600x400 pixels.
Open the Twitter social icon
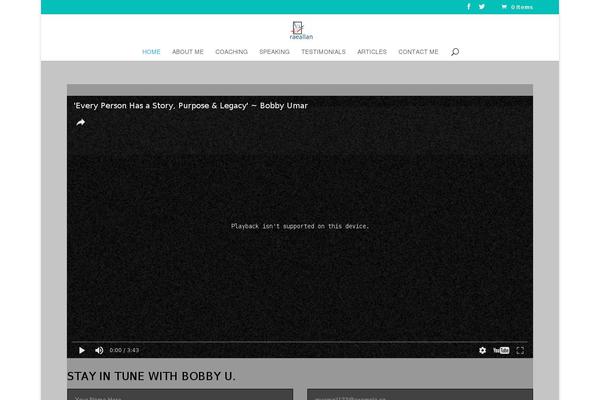tap(482, 7)
